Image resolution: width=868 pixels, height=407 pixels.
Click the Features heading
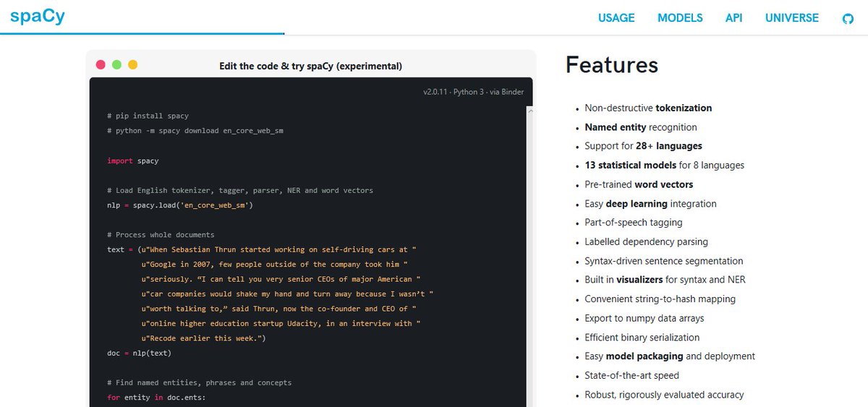click(x=612, y=65)
